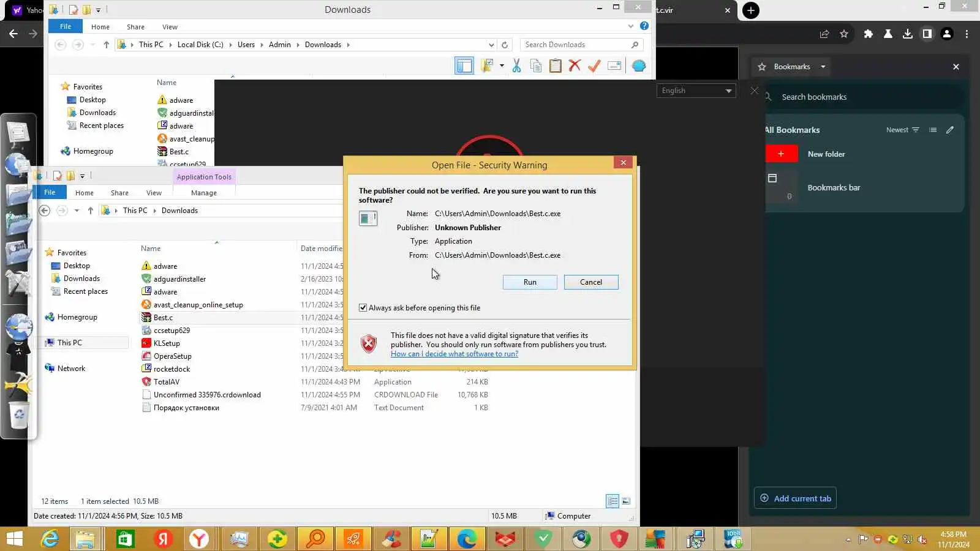Show hidden system tray icons arrow
This screenshot has height=551, width=980.
coord(848,540)
